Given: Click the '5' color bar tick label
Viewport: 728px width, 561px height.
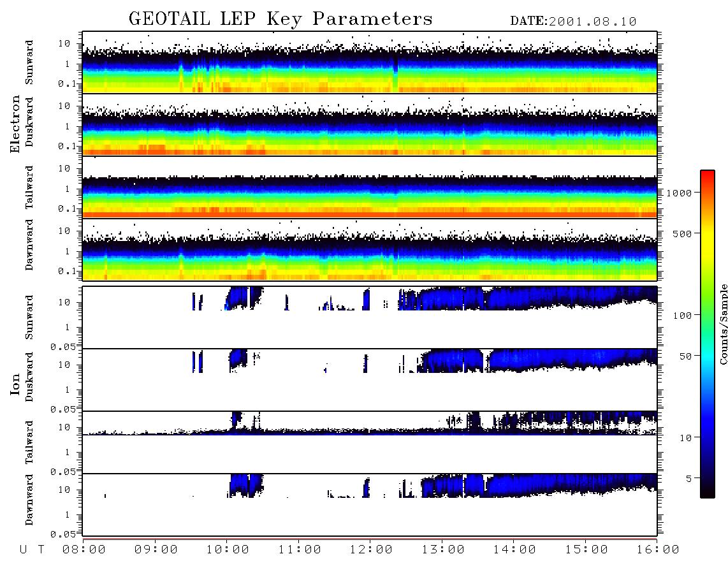Looking at the screenshot, I should pos(688,479).
